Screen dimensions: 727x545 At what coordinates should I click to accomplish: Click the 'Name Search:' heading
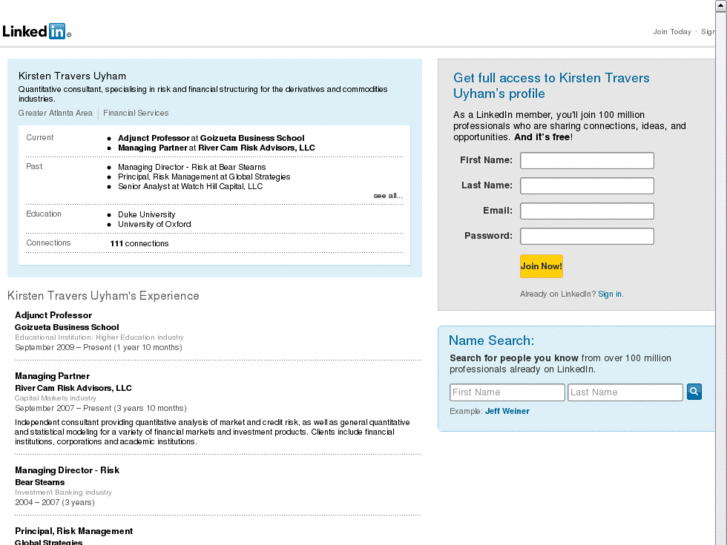click(x=491, y=340)
